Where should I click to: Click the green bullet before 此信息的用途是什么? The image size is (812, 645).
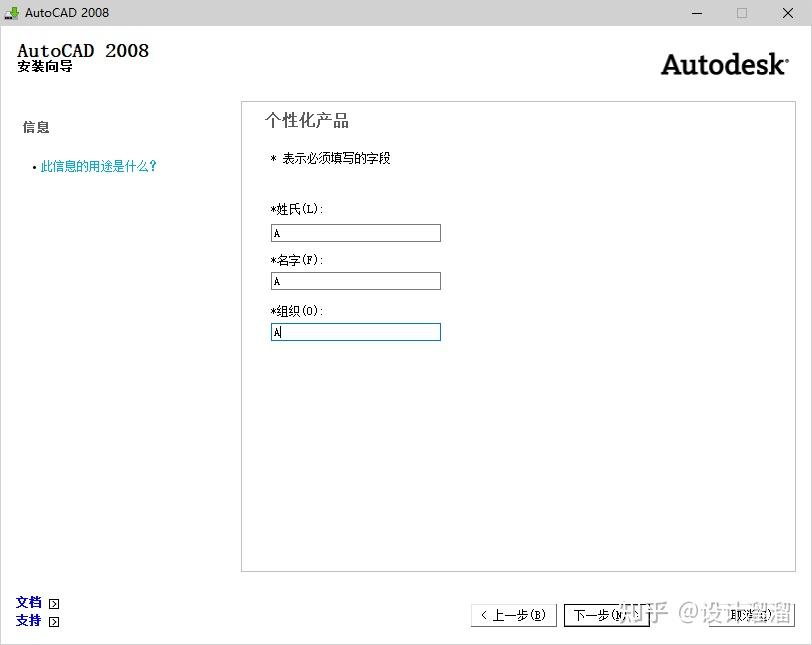point(36,166)
